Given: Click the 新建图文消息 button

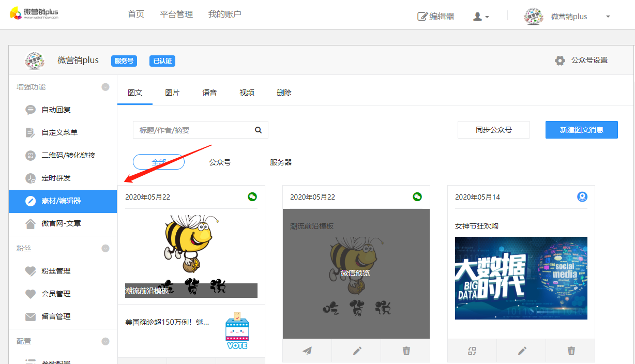Looking at the screenshot, I should (582, 130).
